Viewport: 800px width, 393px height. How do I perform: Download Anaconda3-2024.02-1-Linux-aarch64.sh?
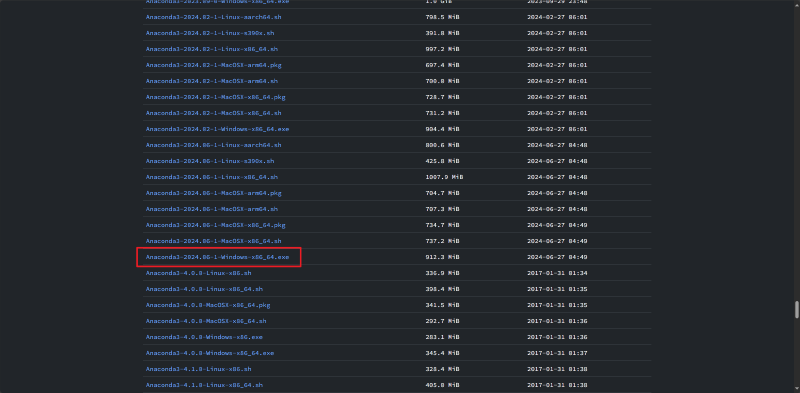tap(213, 17)
